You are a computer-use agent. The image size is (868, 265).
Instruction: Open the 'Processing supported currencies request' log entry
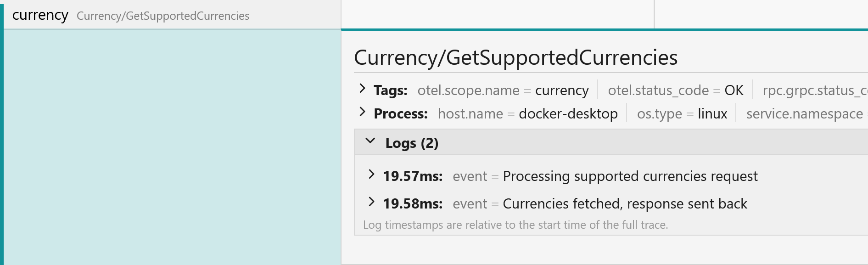630,176
